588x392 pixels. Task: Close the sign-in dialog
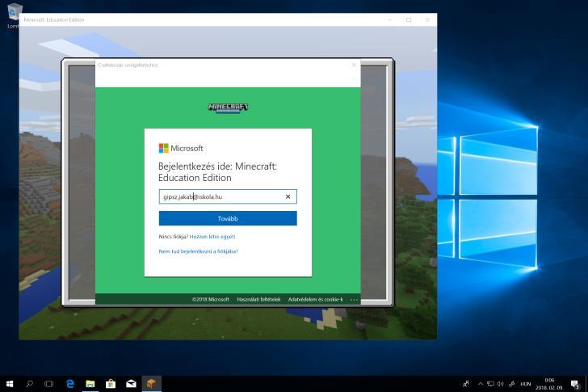pos(354,65)
